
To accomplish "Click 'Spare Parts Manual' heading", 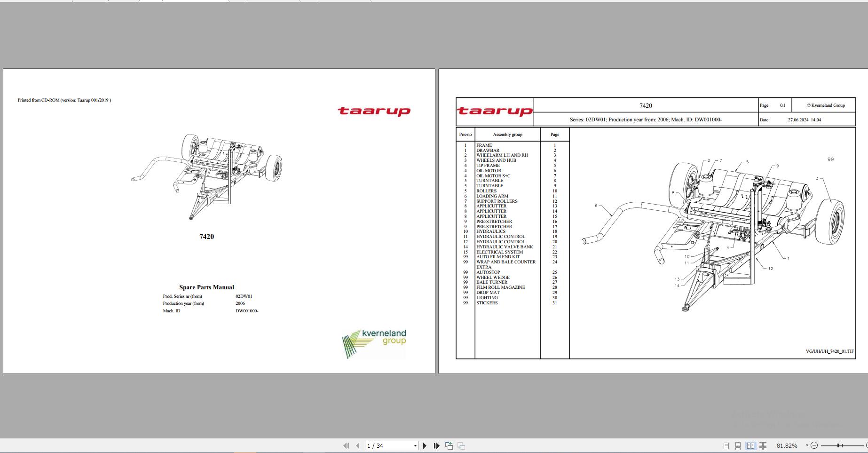I will (x=206, y=287).
